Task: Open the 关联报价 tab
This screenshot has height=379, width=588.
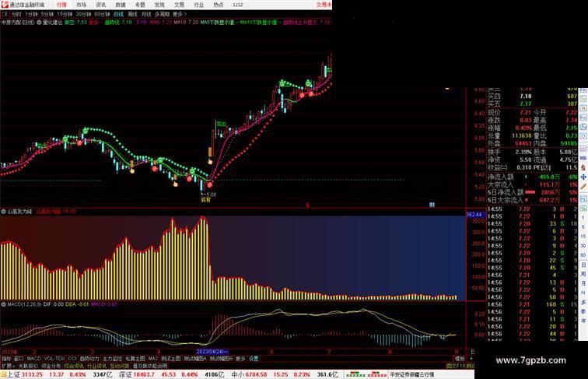Action: [x=28, y=366]
